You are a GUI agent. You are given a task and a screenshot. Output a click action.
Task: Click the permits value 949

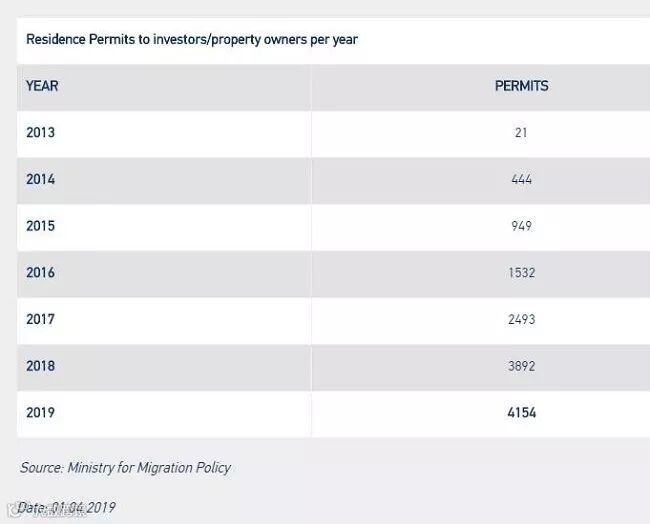(521, 226)
